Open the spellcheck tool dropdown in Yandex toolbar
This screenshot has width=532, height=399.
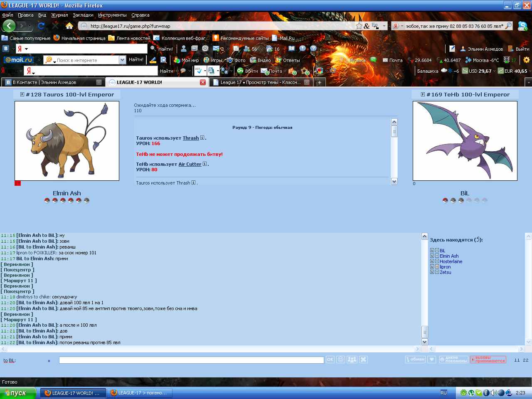coord(205,71)
